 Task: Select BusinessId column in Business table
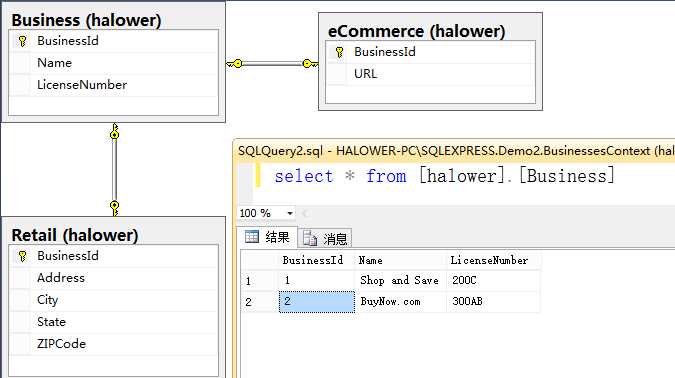[114, 41]
